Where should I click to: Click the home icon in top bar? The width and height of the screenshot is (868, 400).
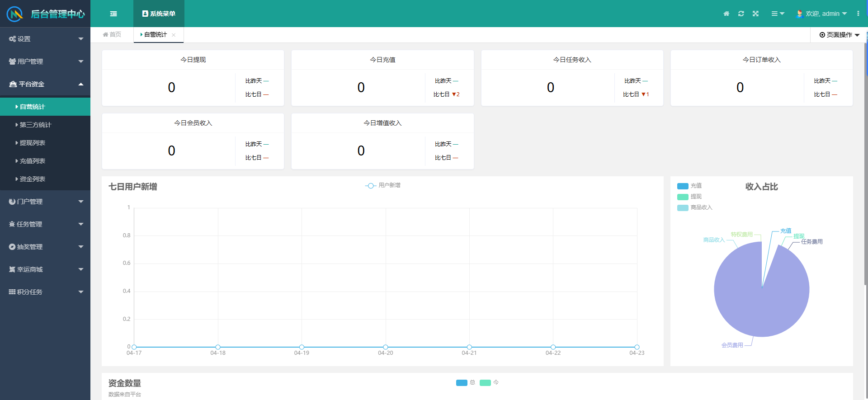click(x=726, y=14)
